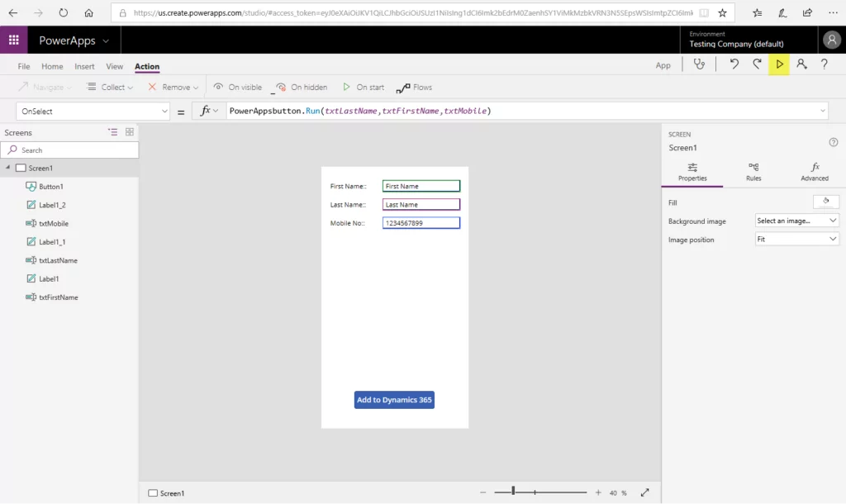The width and height of the screenshot is (846, 504).
Task: Pick a Fill color swatch
Action: click(x=825, y=202)
